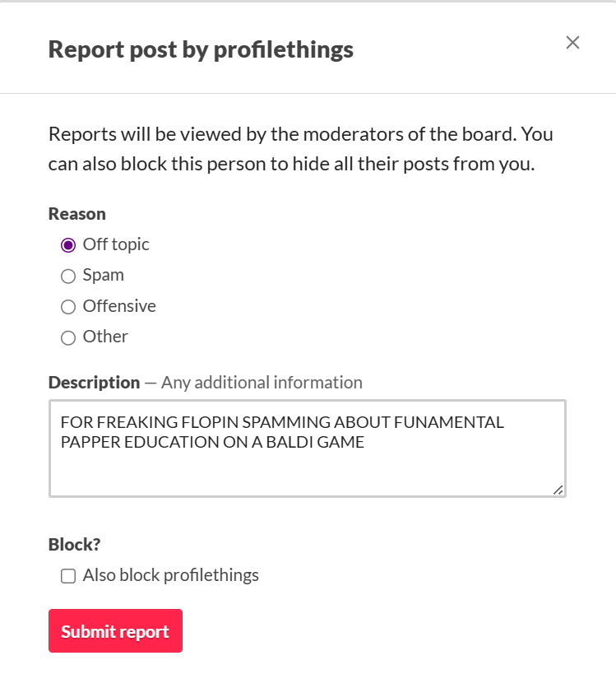The width and height of the screenshot is (616, 674).
Task: Click the "Any additional information" hint text
Action: [262, 383]
